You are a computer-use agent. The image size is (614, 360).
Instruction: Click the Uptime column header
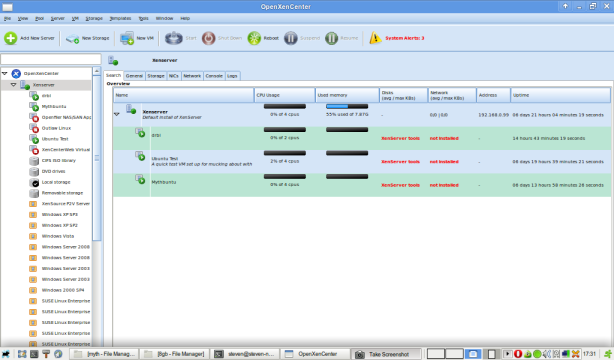[x=560, y=95]
